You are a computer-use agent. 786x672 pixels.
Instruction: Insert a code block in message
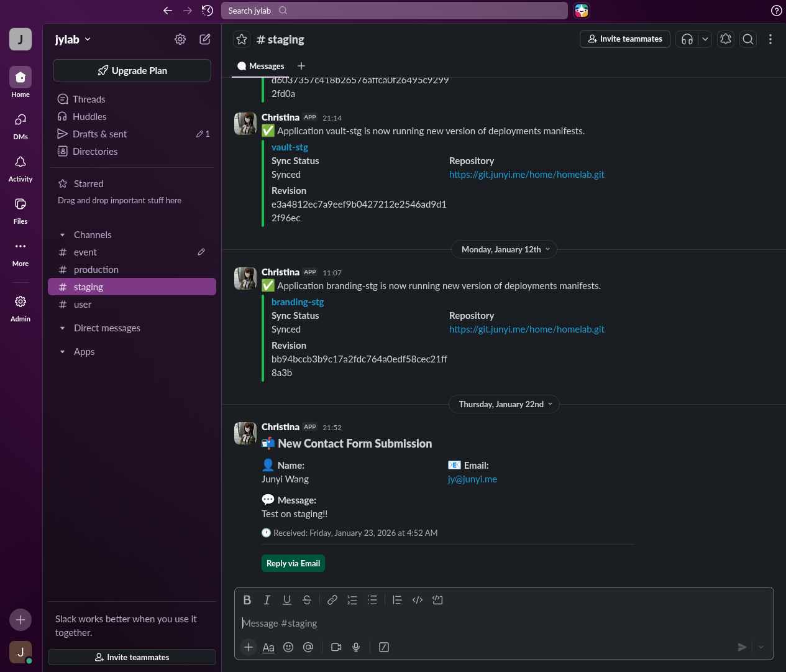(437, 600)
